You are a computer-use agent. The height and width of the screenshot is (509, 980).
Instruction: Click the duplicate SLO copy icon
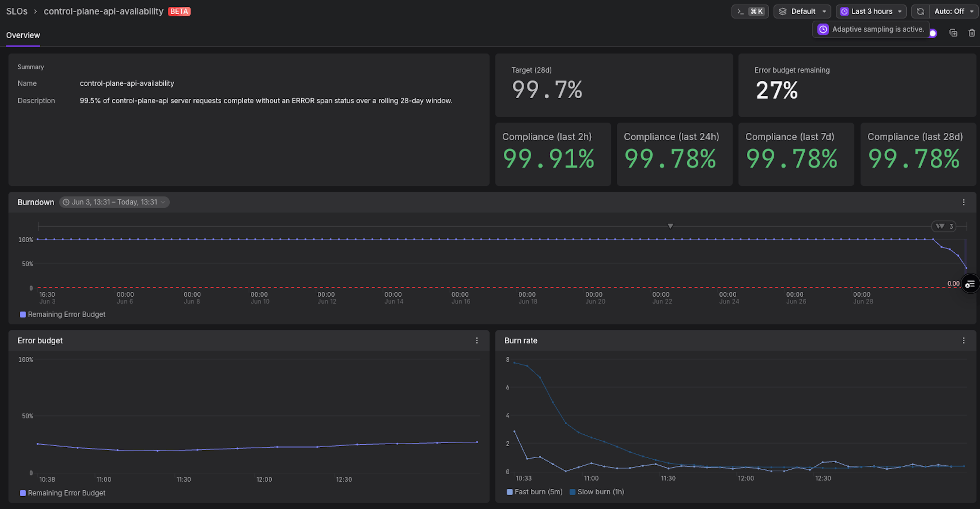pyautogui.click(x=953, y=33)
